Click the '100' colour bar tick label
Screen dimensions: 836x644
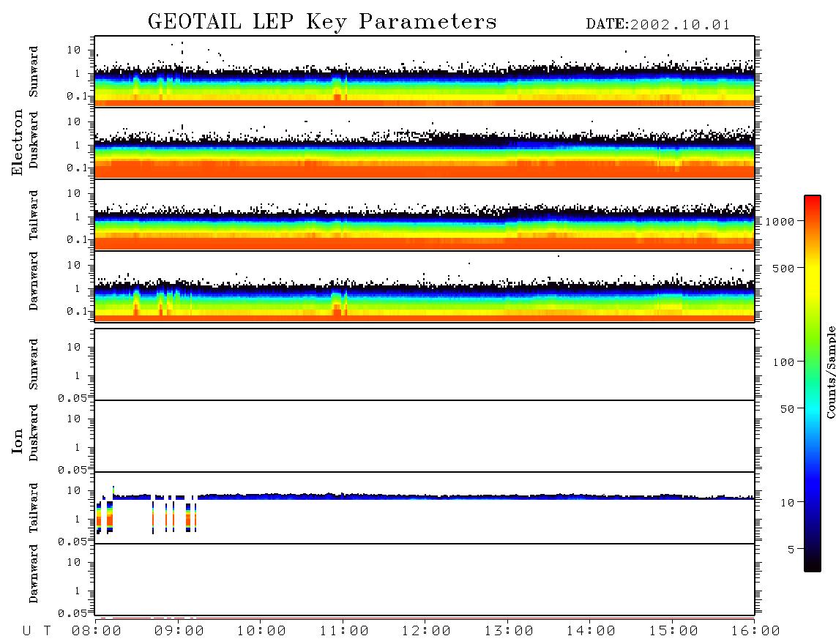[784, 362]
